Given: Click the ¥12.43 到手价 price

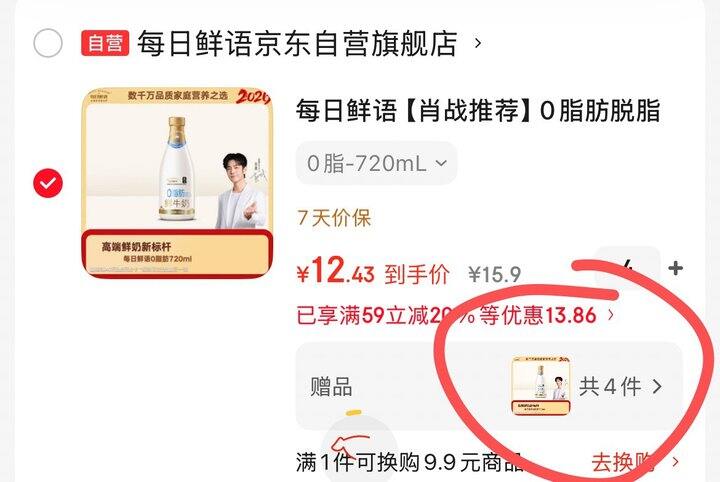Looking at the screenshot, I should point(373,271).
